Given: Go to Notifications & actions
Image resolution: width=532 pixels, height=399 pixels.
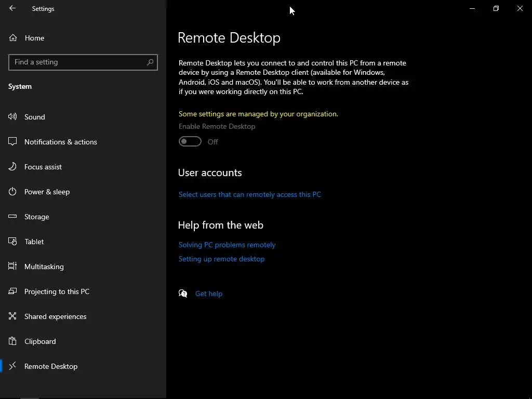Looking at the screenshot, I should tap(83, 142).
